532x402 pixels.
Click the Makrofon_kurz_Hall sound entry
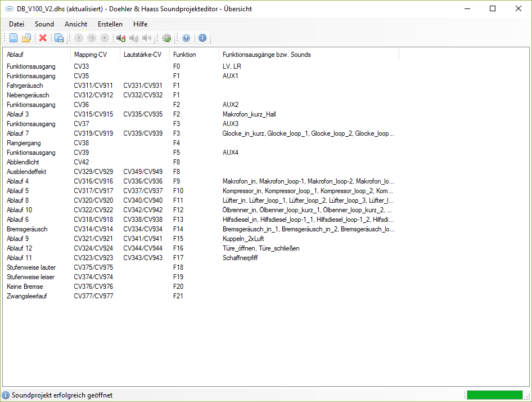pyautogui.click(x=249, y=114)
